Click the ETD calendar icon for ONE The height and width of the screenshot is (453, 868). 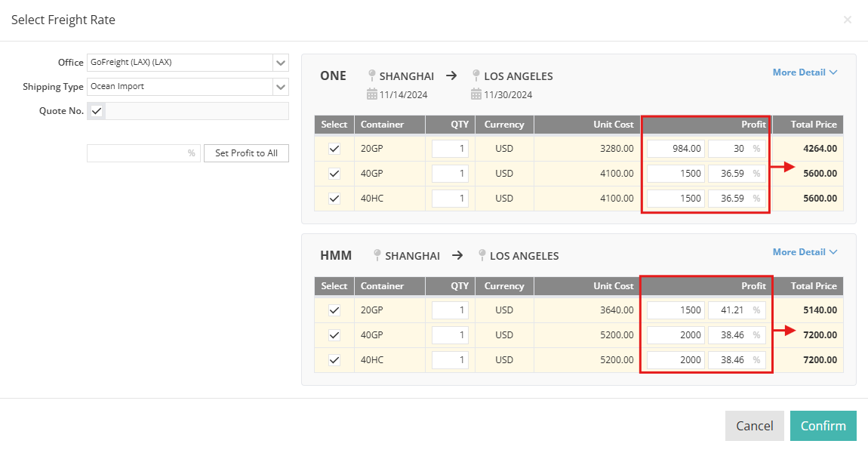(371, 94)
